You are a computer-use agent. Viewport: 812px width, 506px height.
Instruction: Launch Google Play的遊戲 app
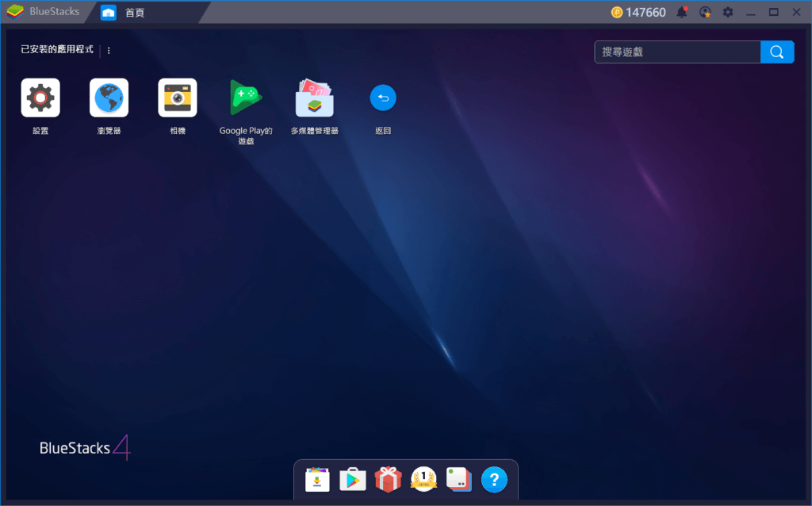point(245,97)
